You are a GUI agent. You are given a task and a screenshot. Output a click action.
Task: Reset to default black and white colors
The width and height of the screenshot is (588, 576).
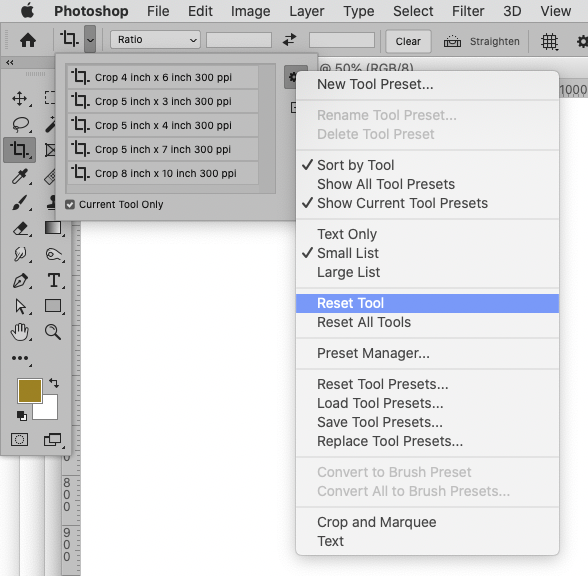point(22,416)
